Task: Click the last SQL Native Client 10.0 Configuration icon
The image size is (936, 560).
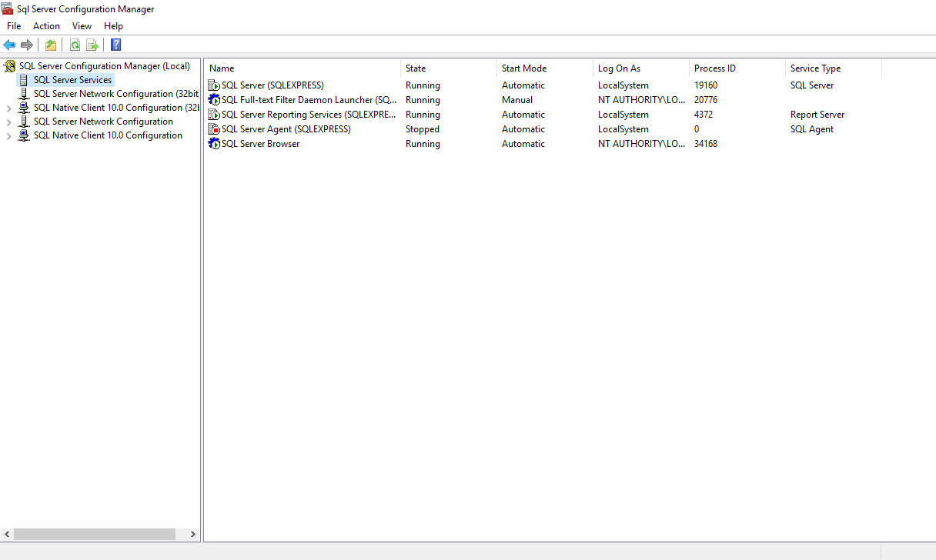Action: (24, 135)
